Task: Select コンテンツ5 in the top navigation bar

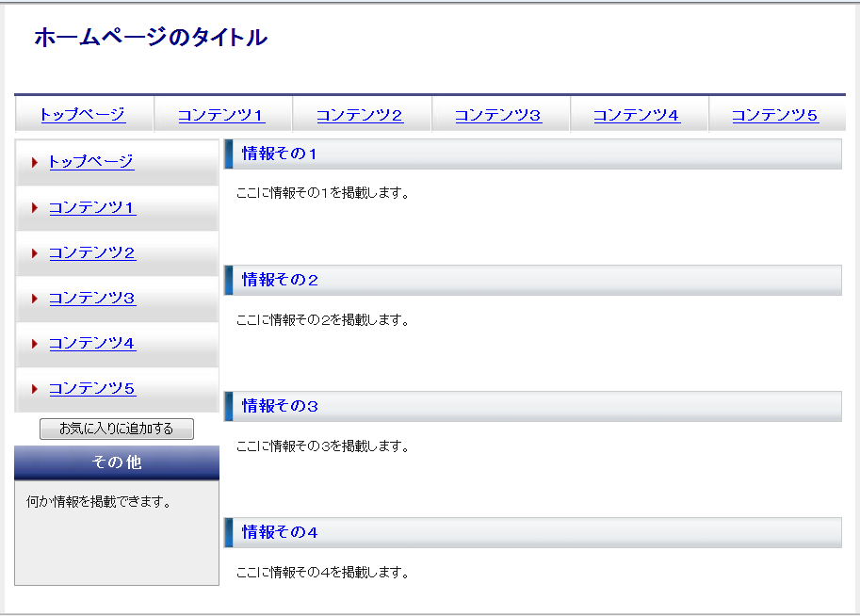Action: (775, 116)
